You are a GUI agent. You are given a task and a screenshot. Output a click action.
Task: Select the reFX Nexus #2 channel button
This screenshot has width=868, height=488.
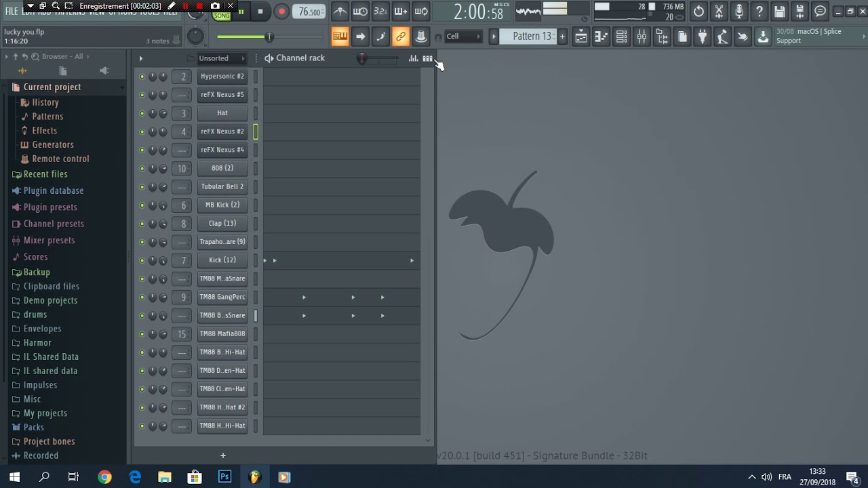tap(222, 131)
